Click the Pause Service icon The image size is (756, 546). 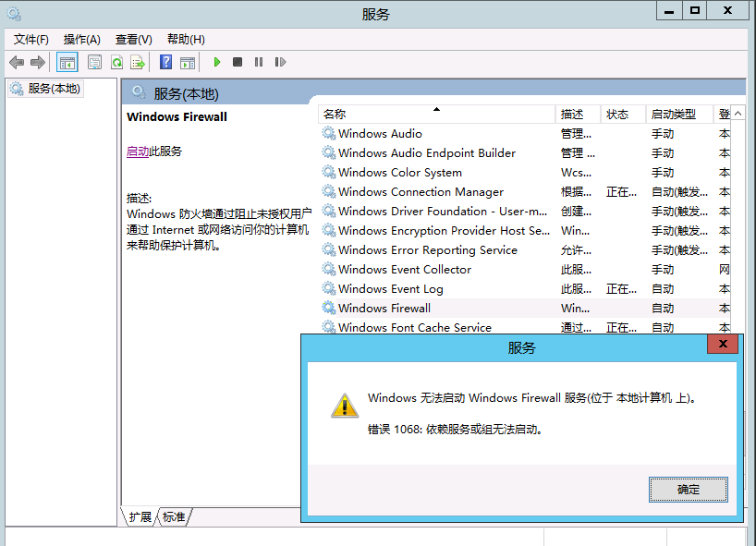pos(259,62)
